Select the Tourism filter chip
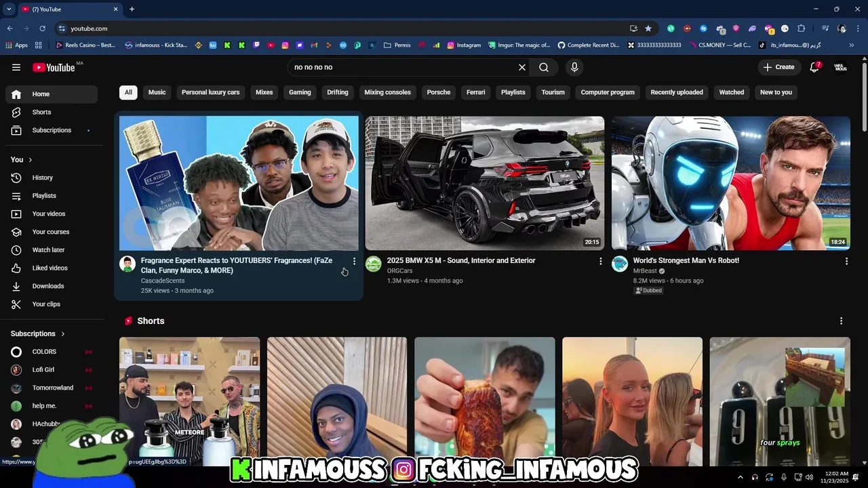Screen dimensions: 868x488 (553, 92)
